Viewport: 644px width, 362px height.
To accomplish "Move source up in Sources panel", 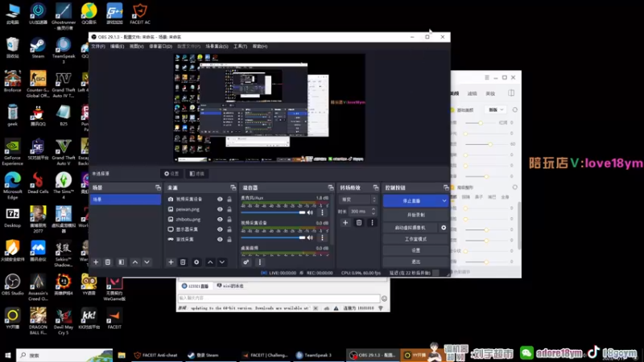I will (x=210, y=262).
